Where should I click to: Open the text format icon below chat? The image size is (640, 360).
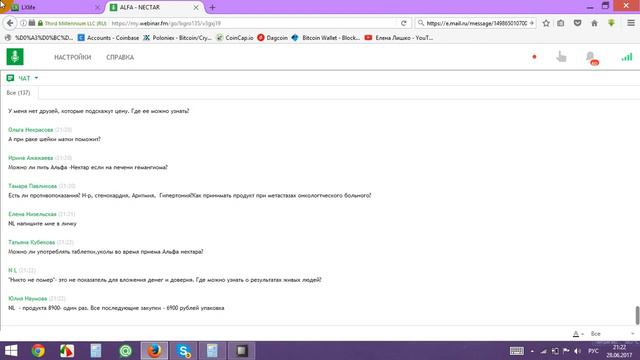pyautogui.click(x=576, y=334)
